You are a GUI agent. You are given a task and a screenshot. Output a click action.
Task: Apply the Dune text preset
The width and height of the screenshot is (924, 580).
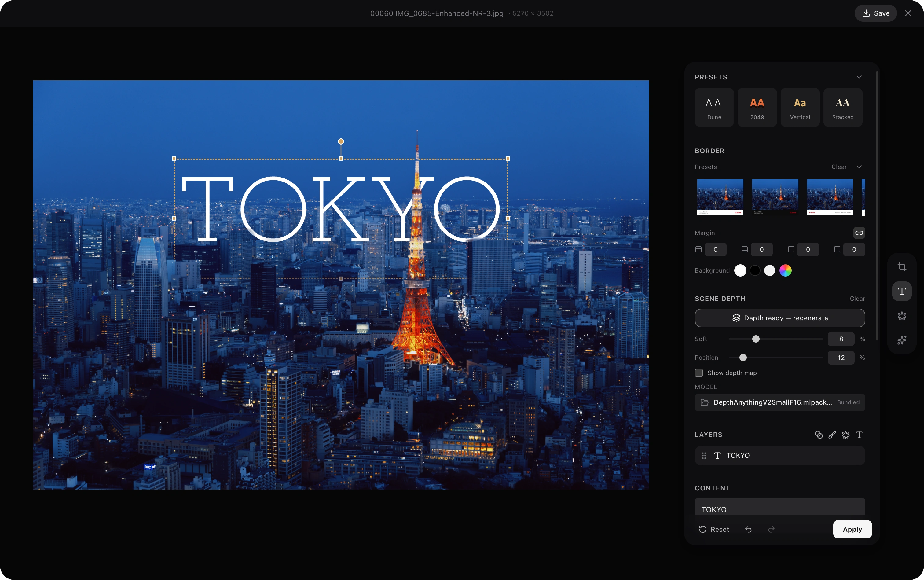pos(714,107)
